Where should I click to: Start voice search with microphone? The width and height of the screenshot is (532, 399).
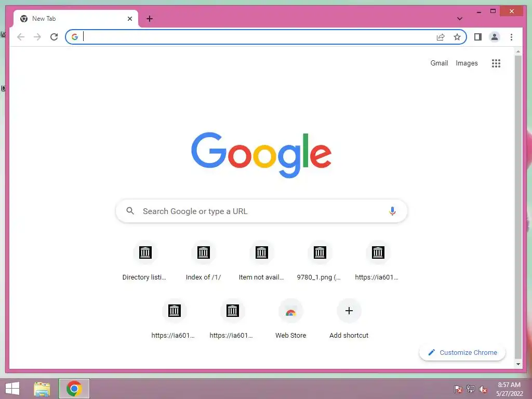(x=392, y=211)
